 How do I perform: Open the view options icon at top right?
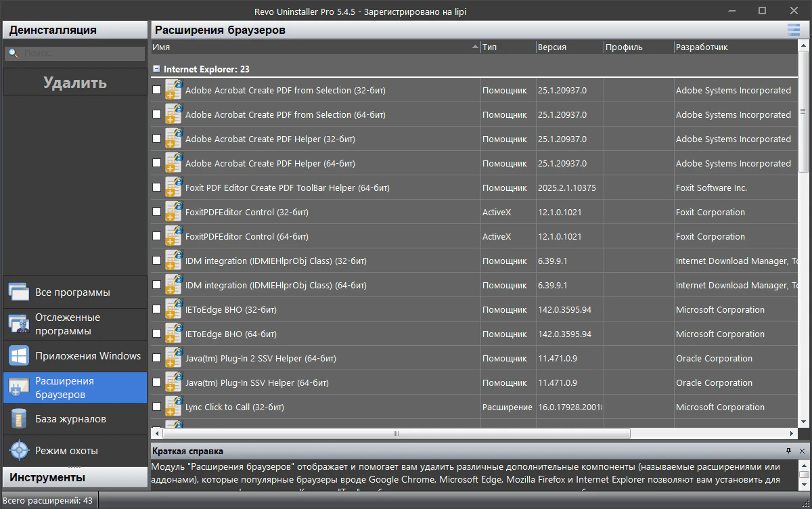(x=793, y=30)
